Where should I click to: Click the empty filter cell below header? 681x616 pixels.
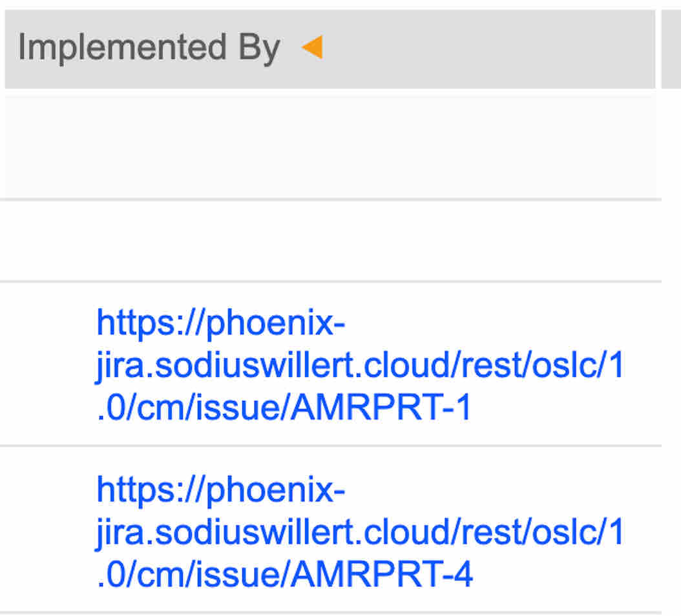point(330,147)
